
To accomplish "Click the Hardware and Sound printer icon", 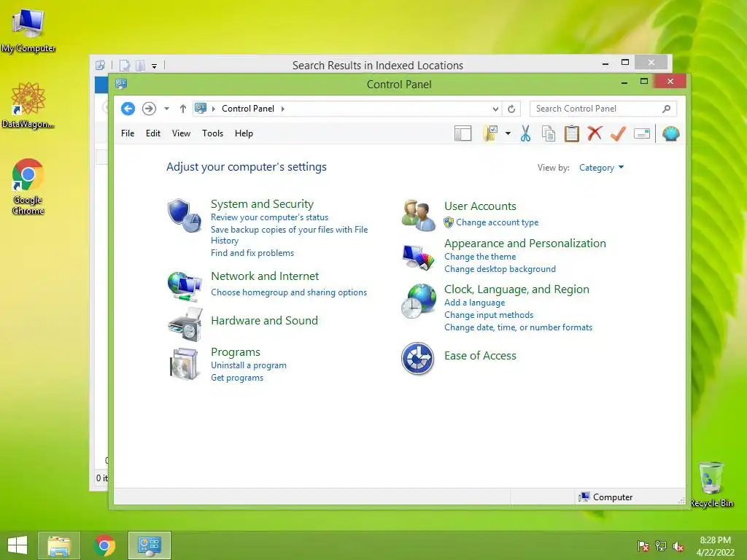I will (x=185, y=324).
